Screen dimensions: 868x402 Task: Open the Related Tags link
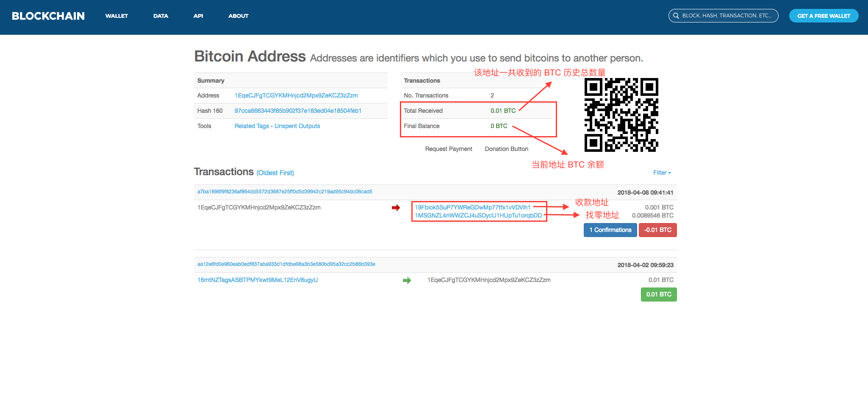tap(251, 126)
